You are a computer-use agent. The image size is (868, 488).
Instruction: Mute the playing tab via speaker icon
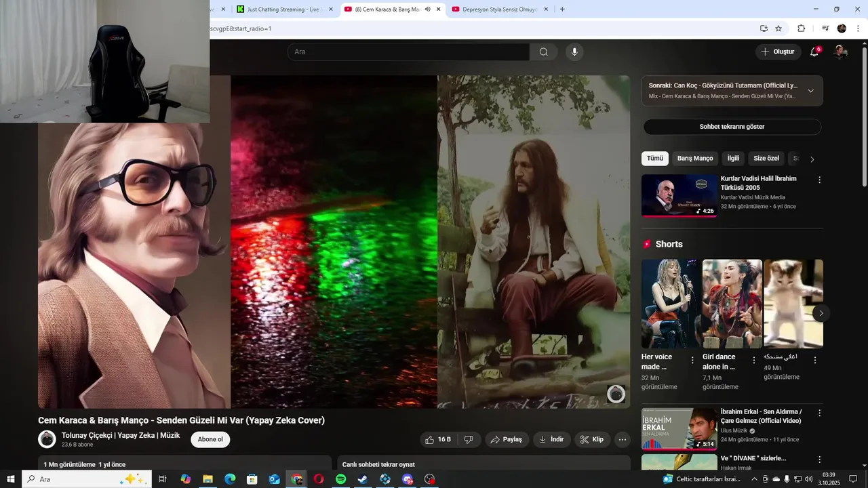click(428, 9)
